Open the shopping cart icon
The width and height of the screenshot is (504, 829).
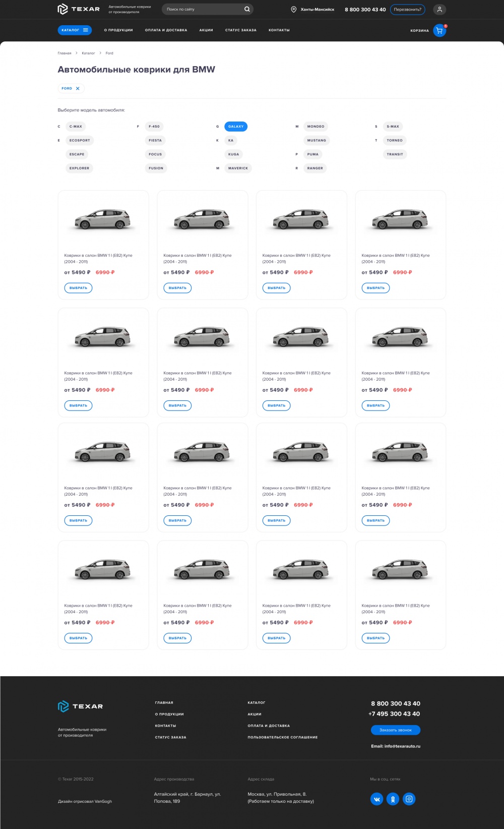[439, 31]
